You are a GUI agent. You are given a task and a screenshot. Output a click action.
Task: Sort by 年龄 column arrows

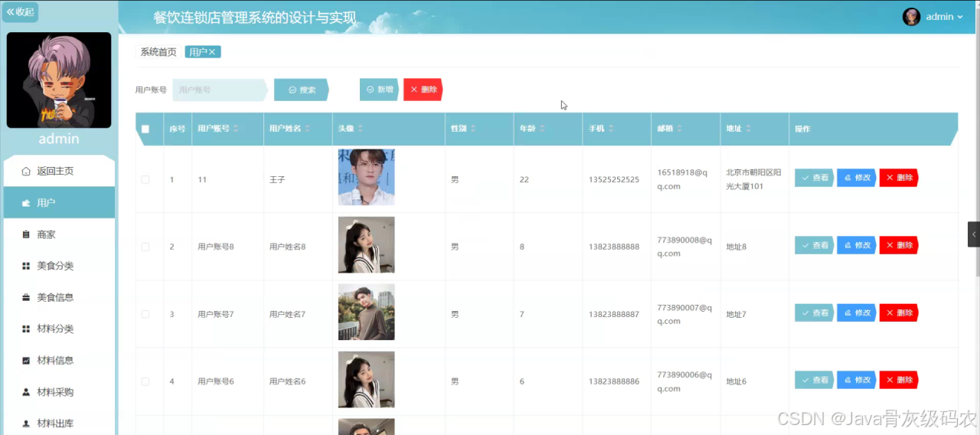[x=541, y=129]
